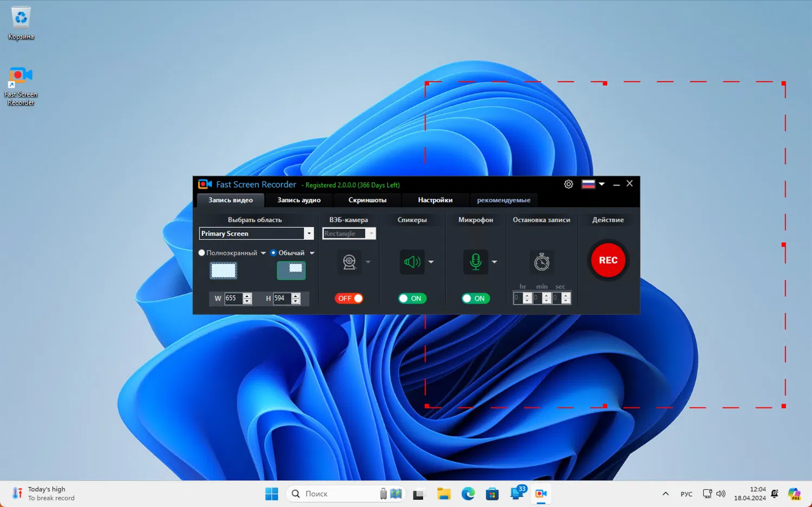Turn off the Спикеры ON toggle

coord(412,298)
